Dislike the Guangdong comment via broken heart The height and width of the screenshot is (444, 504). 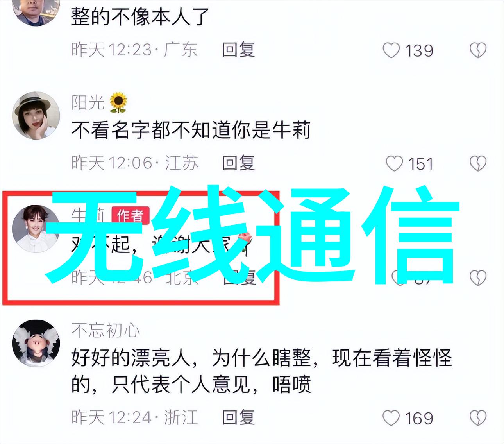click(478, 51)
